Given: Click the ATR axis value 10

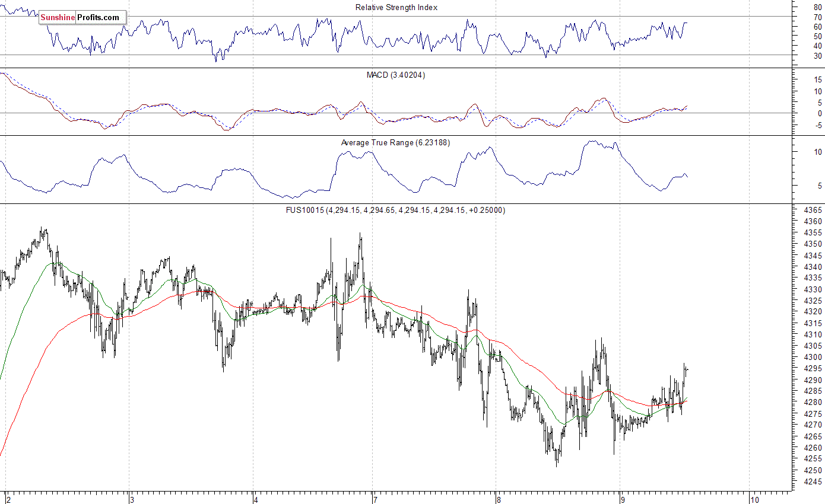Looking at the screenshot, I should [817, 152].
